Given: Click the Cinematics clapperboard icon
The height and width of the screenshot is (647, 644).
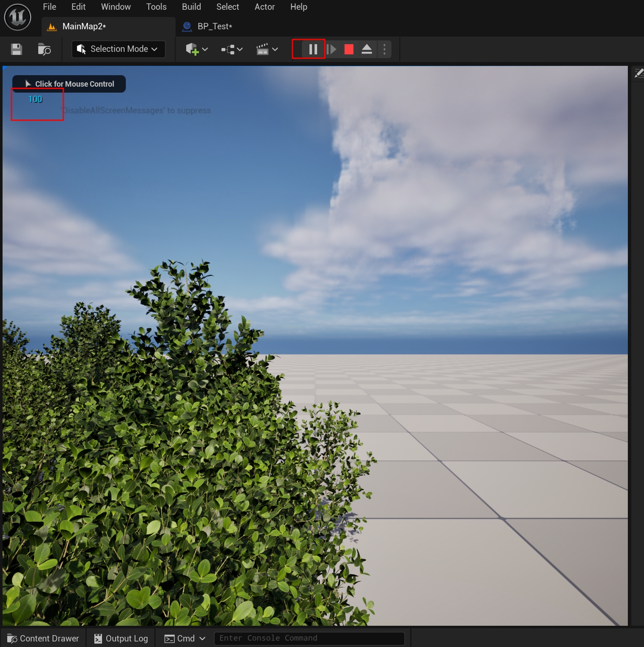Looking at the screenshot, I should (263, 49).
